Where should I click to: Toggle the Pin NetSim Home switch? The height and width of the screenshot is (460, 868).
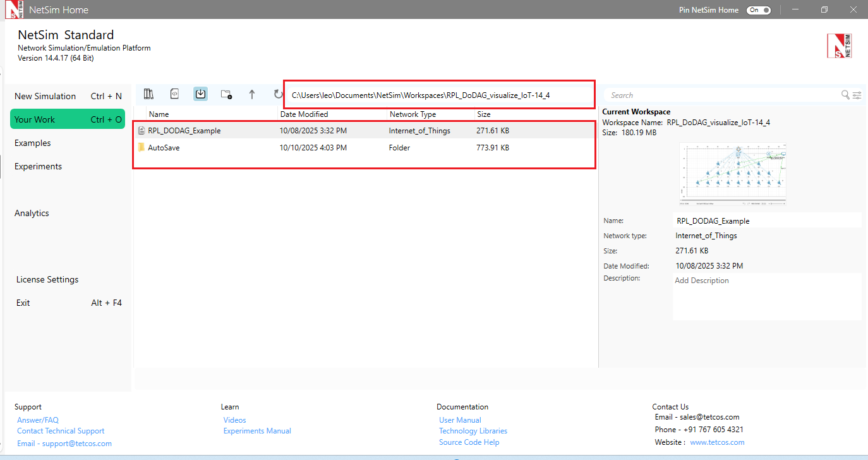pos(758,10)
